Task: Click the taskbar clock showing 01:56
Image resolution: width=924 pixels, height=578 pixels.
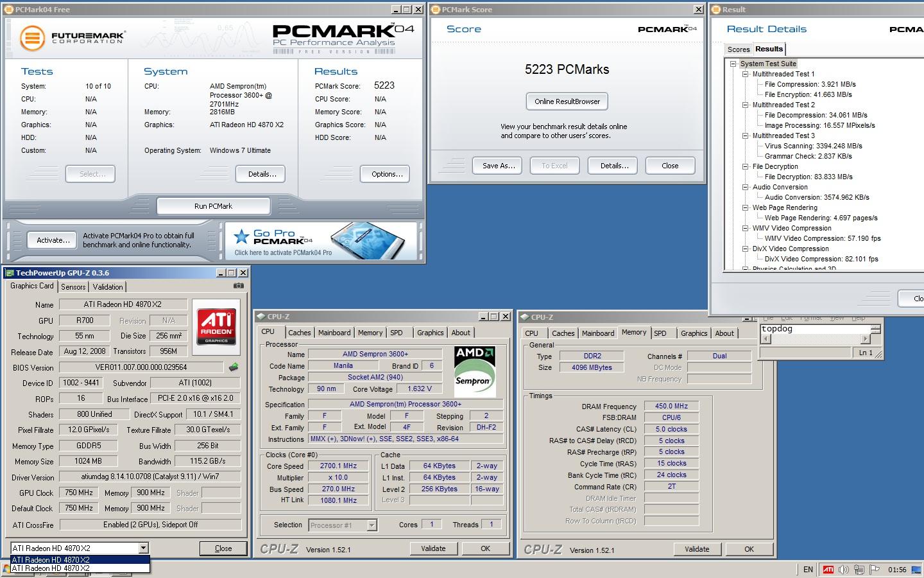Action: [x=897, y=570]
